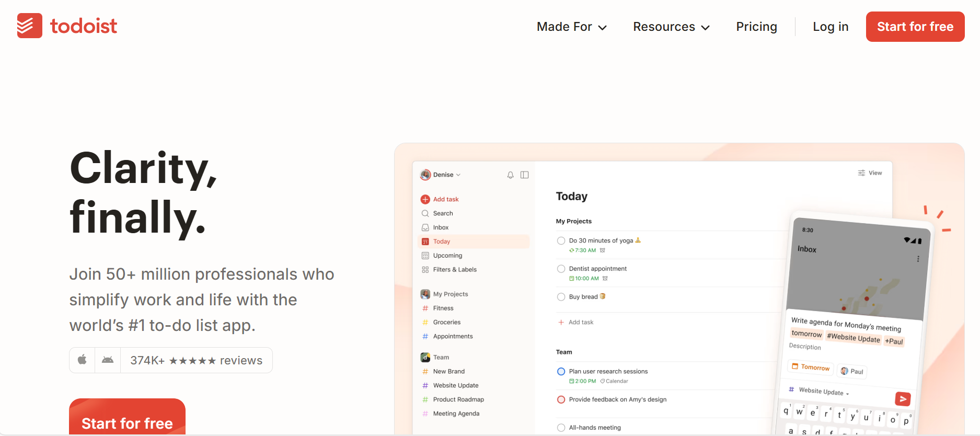Click the Log in link

[830, 27]
